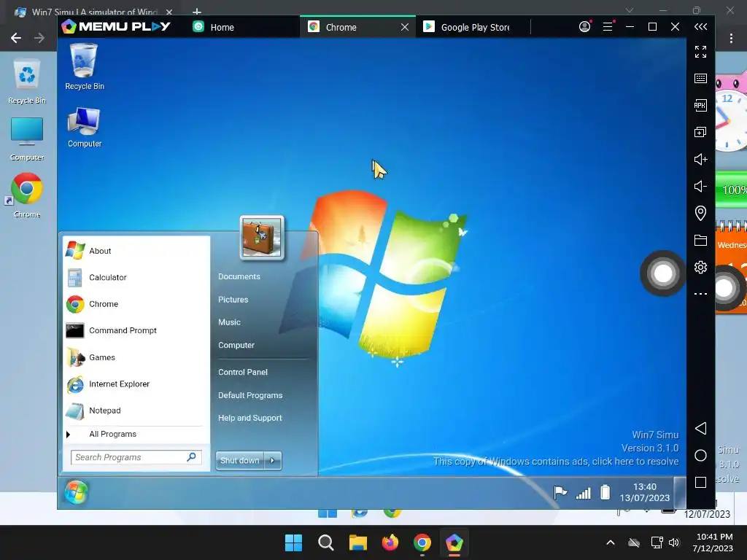Image resolution: width=747 pixels, height=560 pixels.
Task: Open Notepad from the Start menu
Action: pyautogui.click(x=136, y=411)
